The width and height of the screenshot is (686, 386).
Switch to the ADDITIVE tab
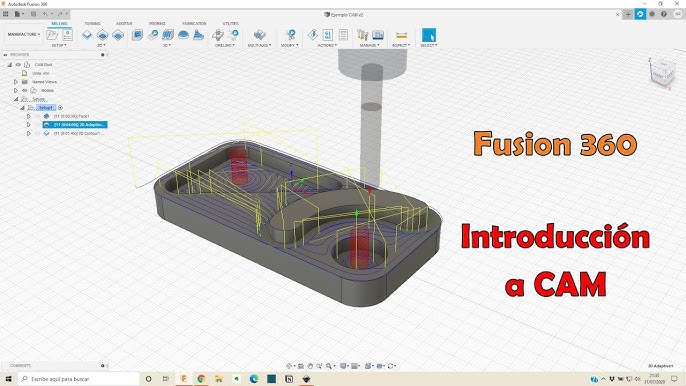click(x=124, y=23)
